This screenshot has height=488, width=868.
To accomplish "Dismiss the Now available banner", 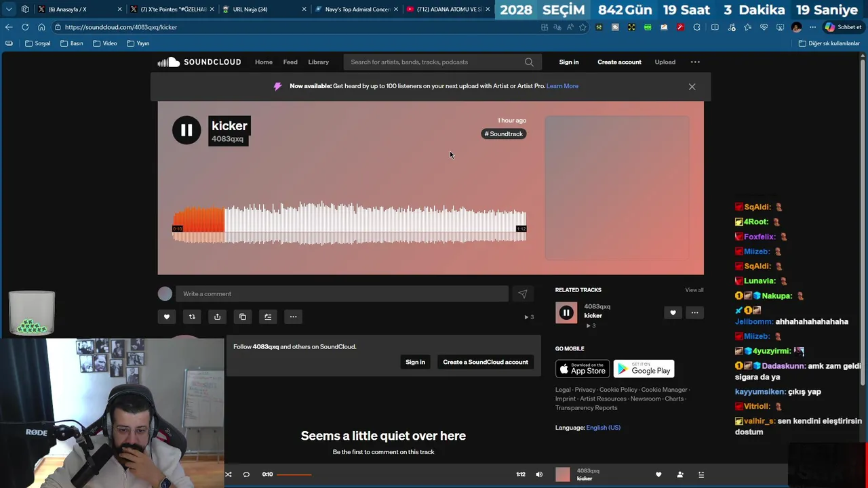I will 692,87.
